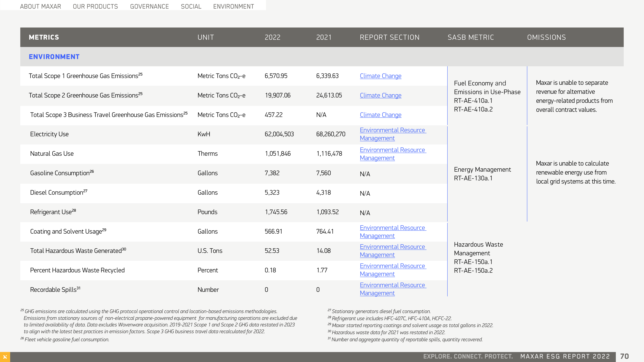Select the 457.22 value
The width and height of the screenshot is (644, 362).
[x=274, y=115]
